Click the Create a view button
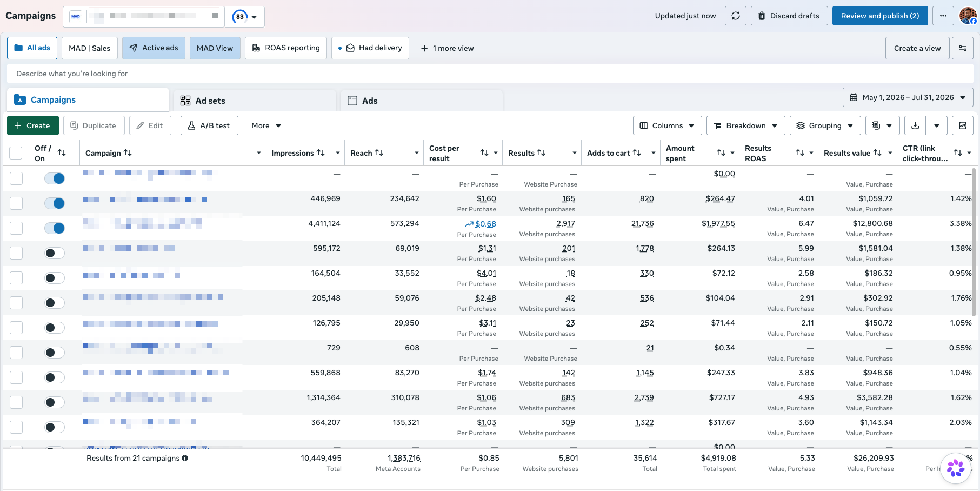 [917, 48]
